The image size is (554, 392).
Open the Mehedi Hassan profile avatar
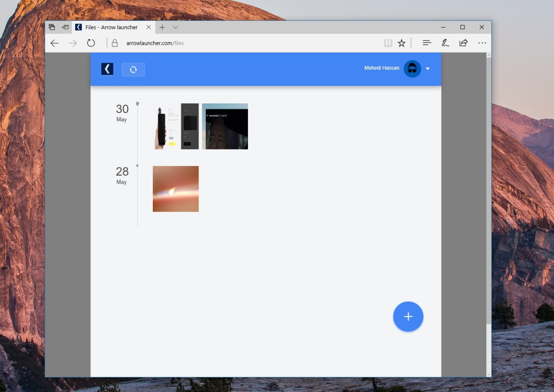tap(412, 69)
